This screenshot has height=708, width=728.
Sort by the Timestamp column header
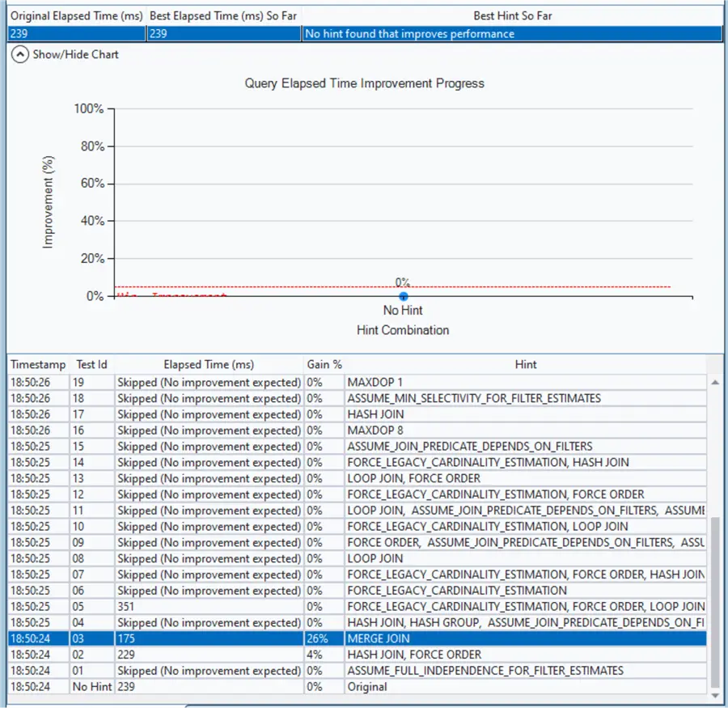click(38, 365)
